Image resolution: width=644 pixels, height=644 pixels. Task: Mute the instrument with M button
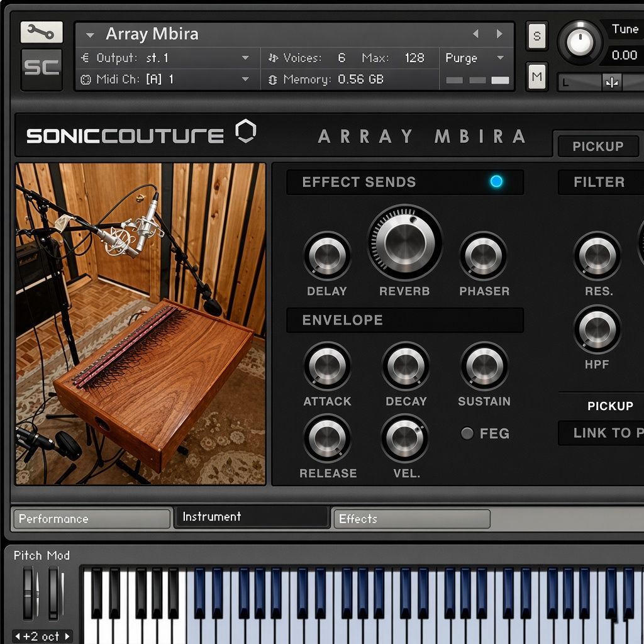(x=537, y=76)
